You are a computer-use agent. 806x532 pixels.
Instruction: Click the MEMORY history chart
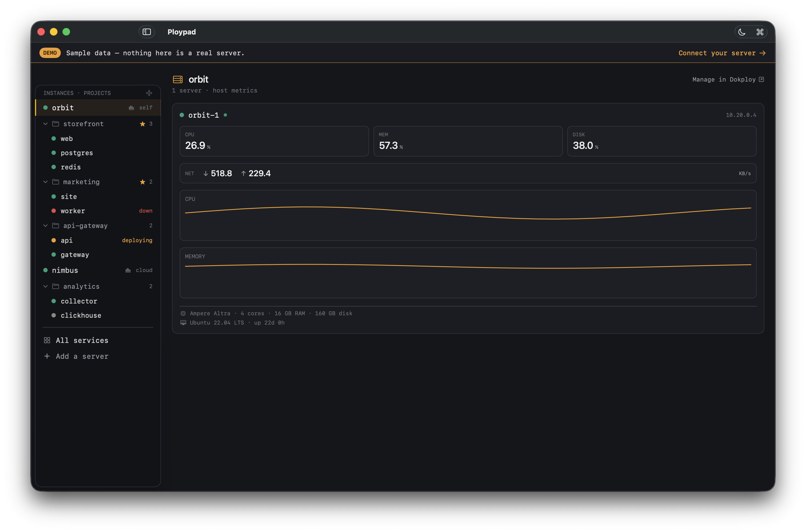coord(468,273)
